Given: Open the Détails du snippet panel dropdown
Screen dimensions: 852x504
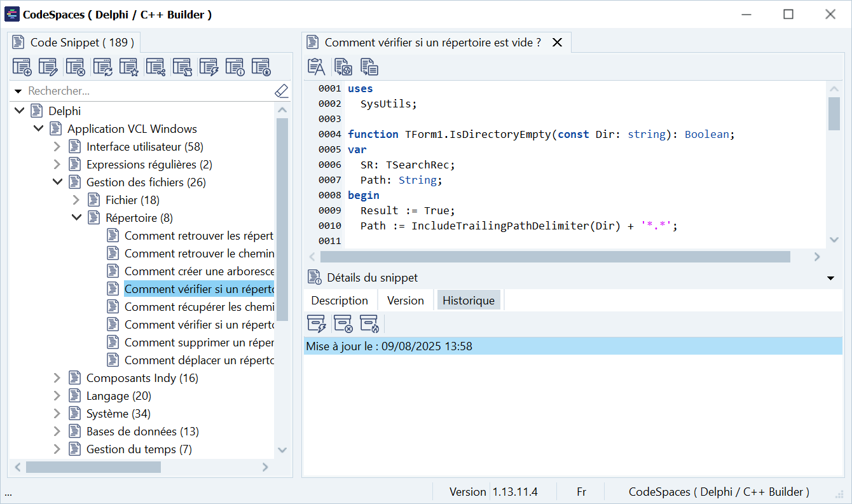Looking at the screenshot, I should pos(830,278).
